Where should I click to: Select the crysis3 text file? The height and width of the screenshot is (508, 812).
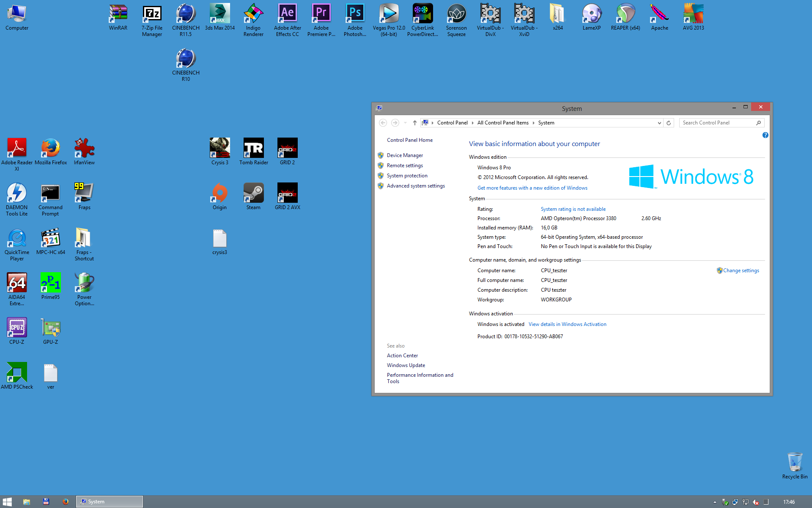tap(219, 241)
